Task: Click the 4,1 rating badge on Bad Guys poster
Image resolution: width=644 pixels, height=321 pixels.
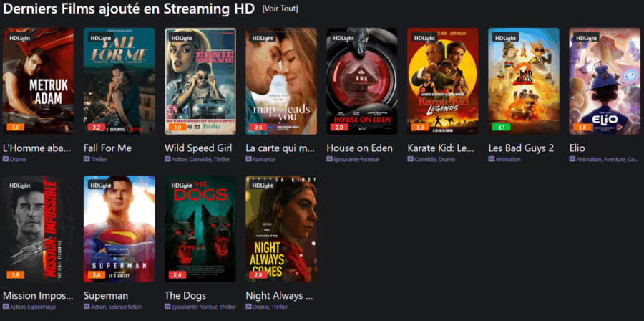Action: click(501, 128)
